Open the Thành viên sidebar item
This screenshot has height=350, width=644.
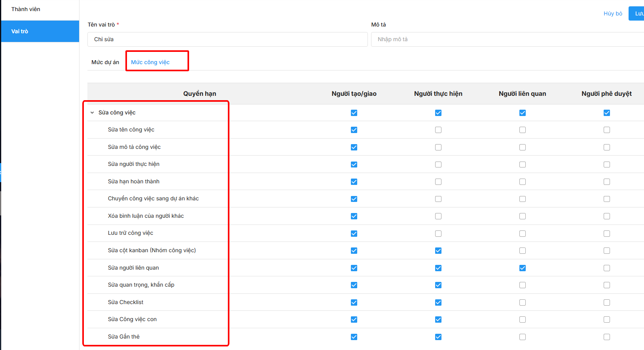click(x=26, y=9)
